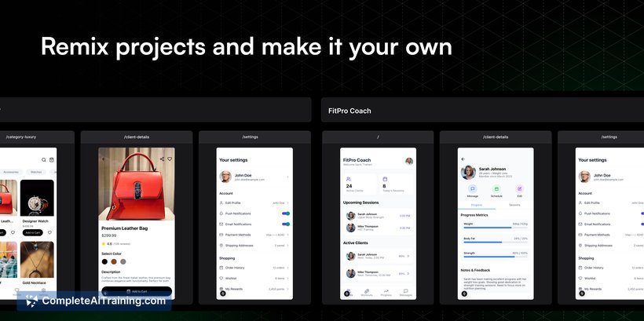Open the John Doe row chevron in the uncropped settings screen
Viewport: 644px width, 321px height.
(287, 177)
